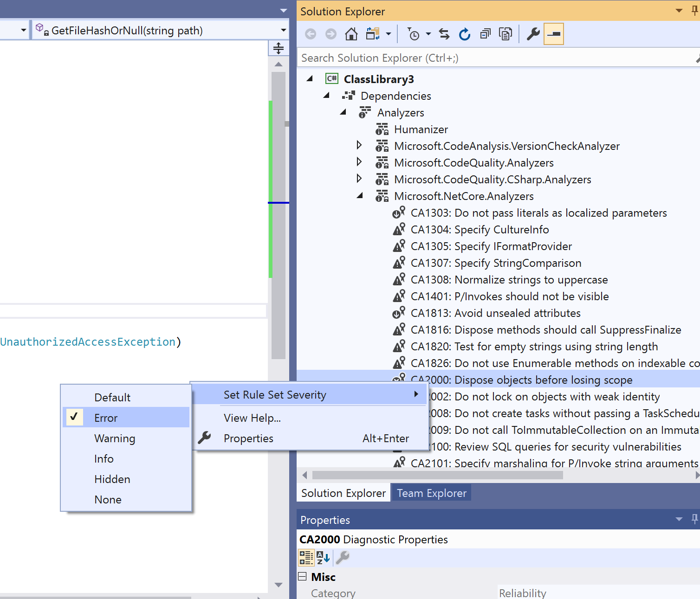The image size is (700, 599).
Task: Open the Properties window using the wrench icon
Action: click(x=533, y=33)
